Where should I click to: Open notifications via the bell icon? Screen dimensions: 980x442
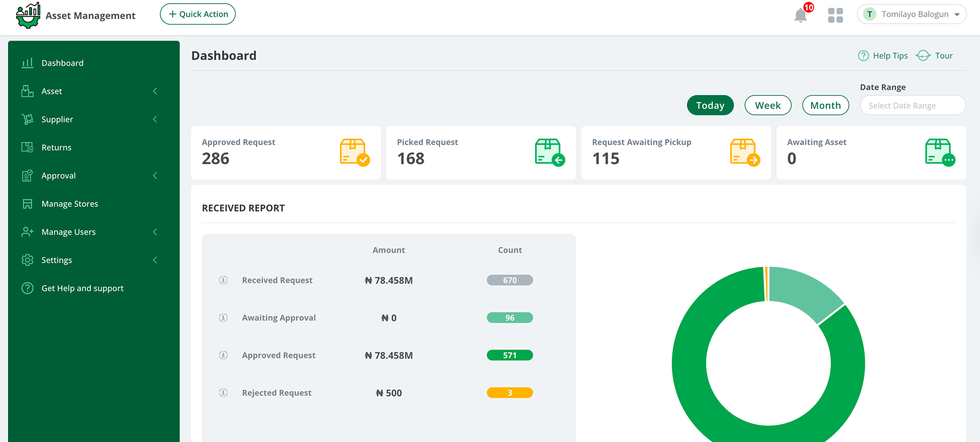pyautogui.click(x=800, y=15)
